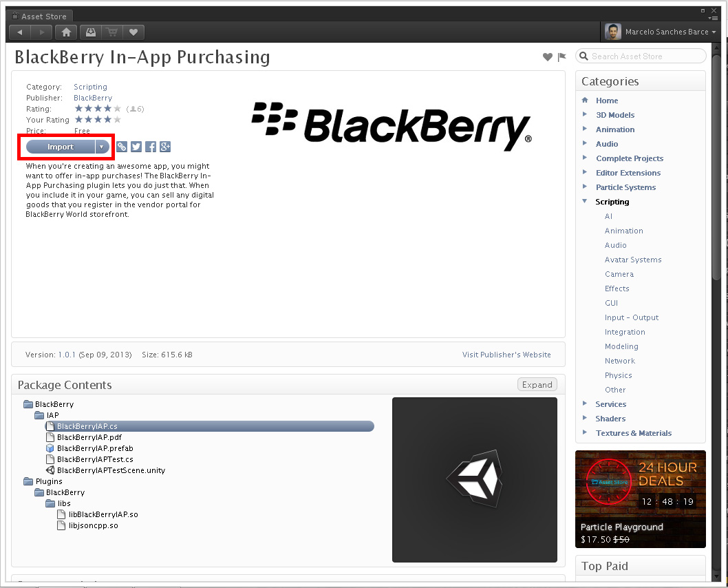Click the IAP folder icon
Viewport: 728px width, 588px height.
[x=39, y=415]
